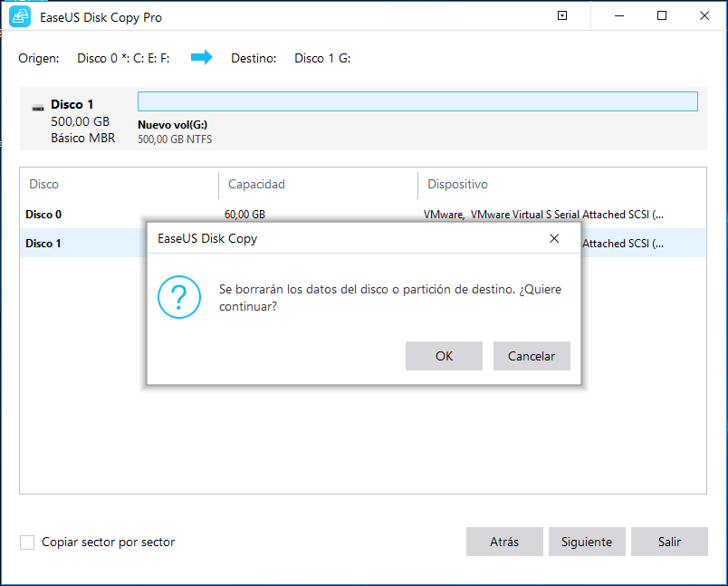
Task: Maximize the EaseUS Disk Copy Pro window
Action: pos(662,15)
